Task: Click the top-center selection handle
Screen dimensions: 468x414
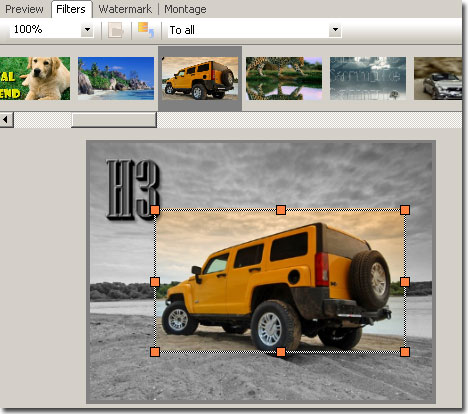Action: [x=281, y=210]
